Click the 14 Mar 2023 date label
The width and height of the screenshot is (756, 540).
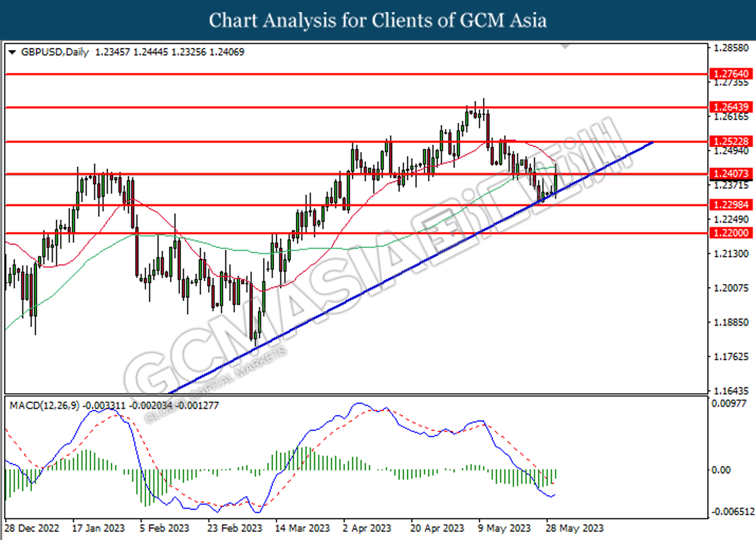tap(302, 528)
